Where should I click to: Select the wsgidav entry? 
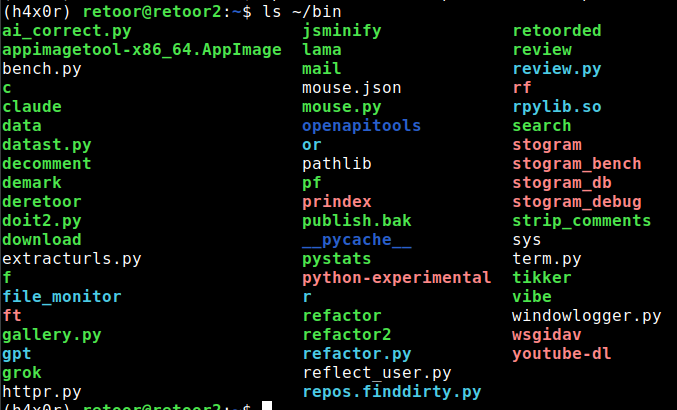(547, 335)
